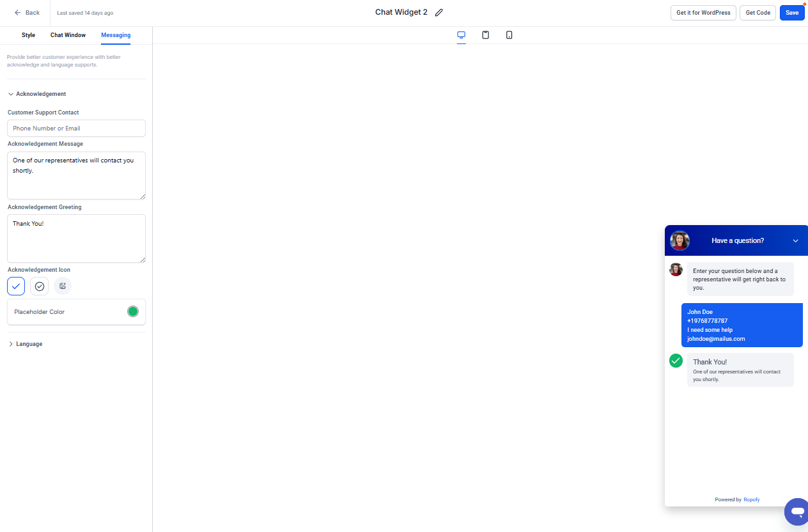Open the Chat Window tab
The height and width of the screenshot is (532, 808).
pyautogui.click(x=68, y=35)
